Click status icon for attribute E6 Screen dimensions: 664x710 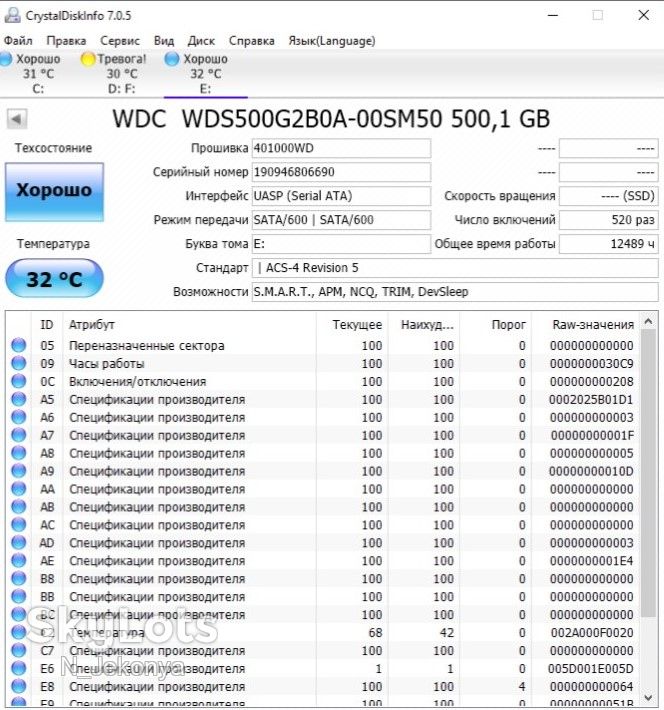(x=19, y=668)
